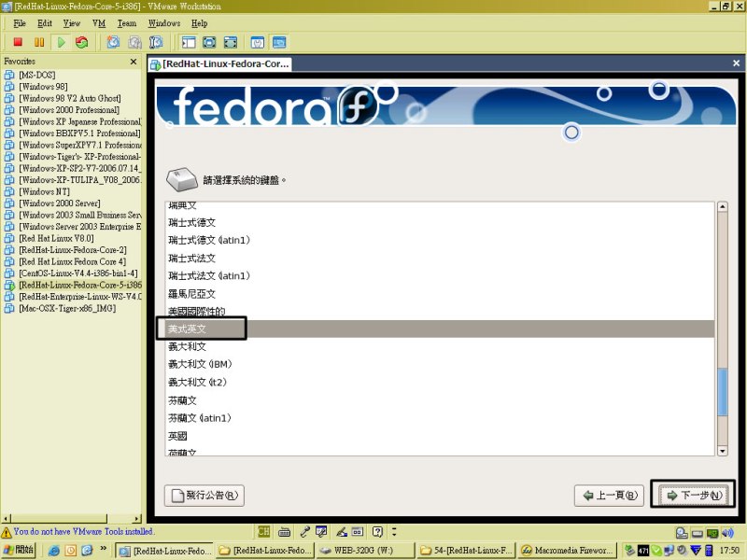Power off the VM with the red stop icon

click(x=18, y=42)
